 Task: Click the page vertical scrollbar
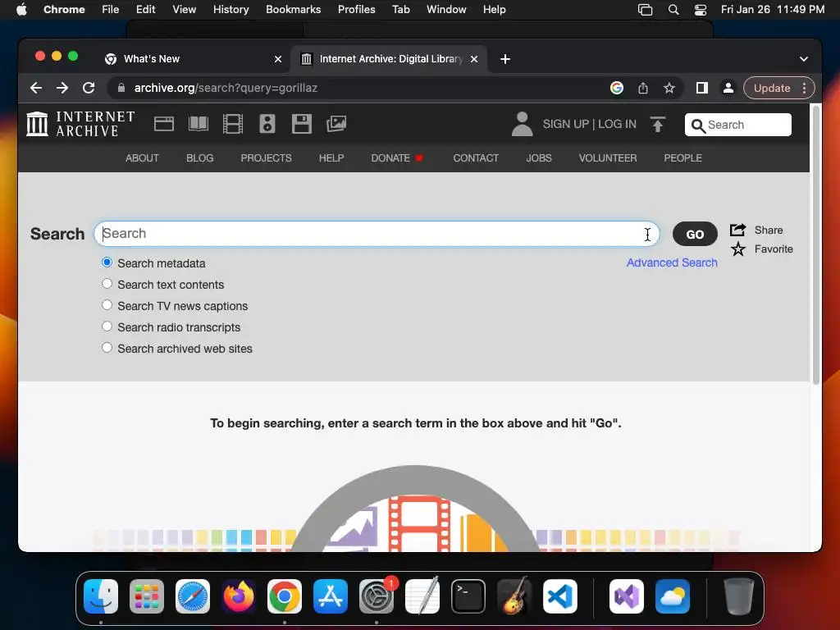(x=816, y=244)
